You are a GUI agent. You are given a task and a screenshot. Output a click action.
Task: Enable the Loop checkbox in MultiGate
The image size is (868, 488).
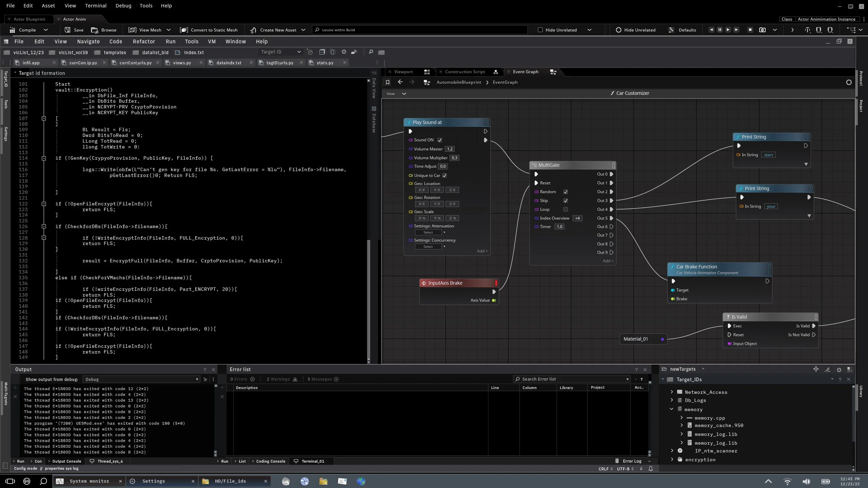coord(565,210)
